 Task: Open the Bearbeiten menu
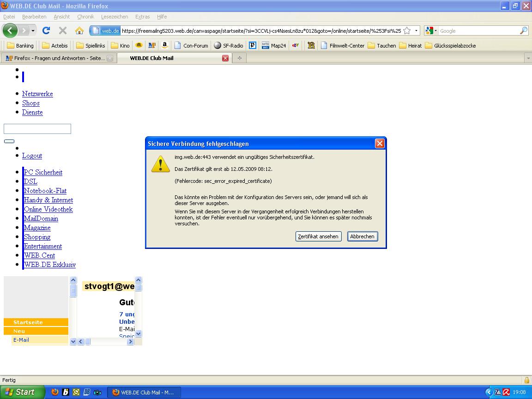click(x=34, y=17)
